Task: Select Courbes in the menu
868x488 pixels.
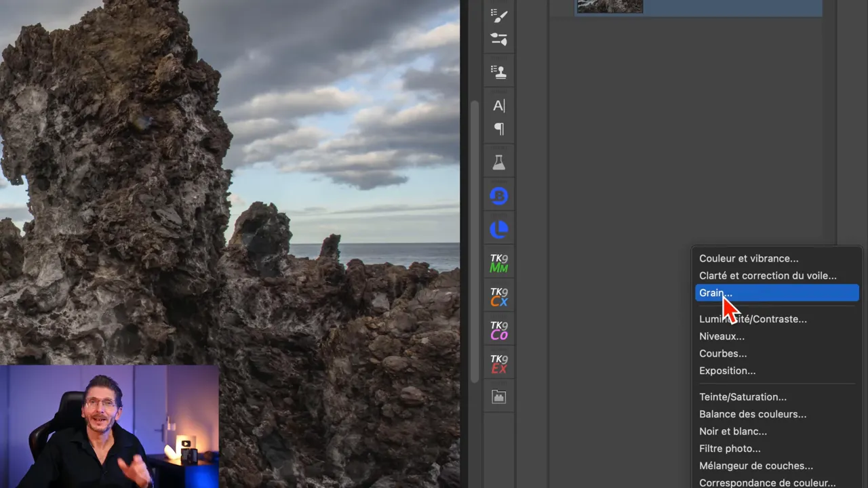Action: pyautogui.click(x=722, y=353)
